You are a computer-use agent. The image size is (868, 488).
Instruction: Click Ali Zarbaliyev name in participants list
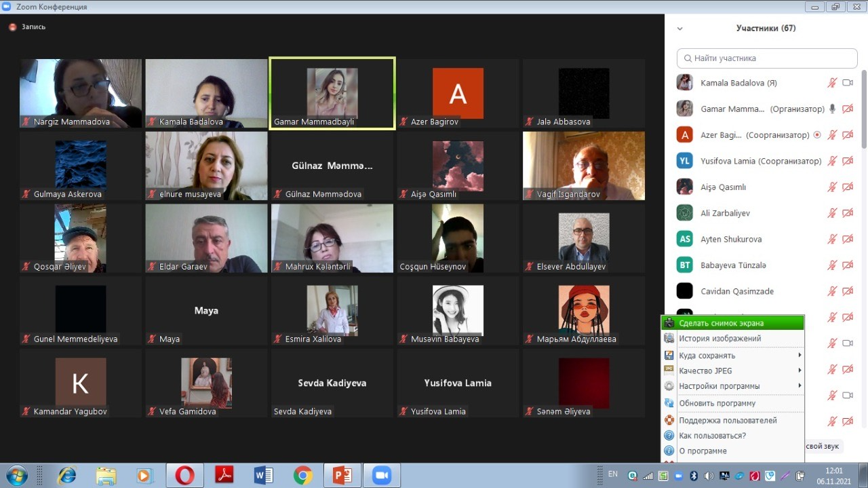click(725, 213)
